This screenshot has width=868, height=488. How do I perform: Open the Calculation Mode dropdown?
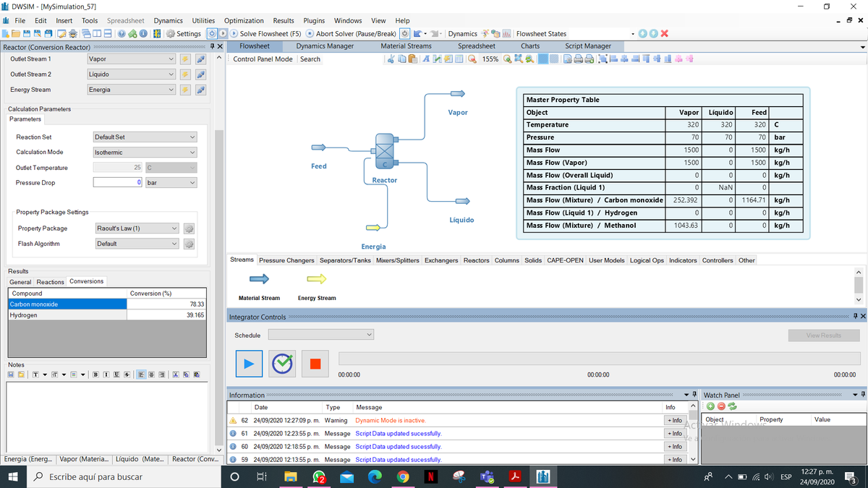pyautogui.click(x=145, y=153)
